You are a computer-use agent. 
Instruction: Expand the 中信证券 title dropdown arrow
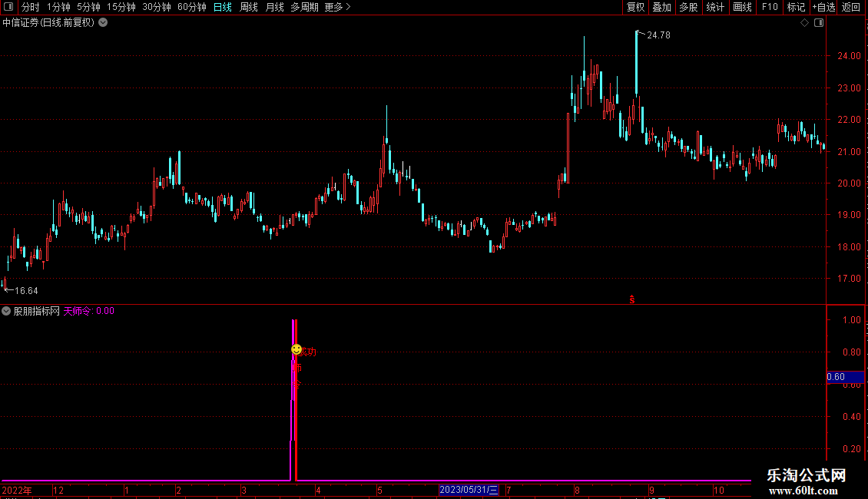coord(103,23)
